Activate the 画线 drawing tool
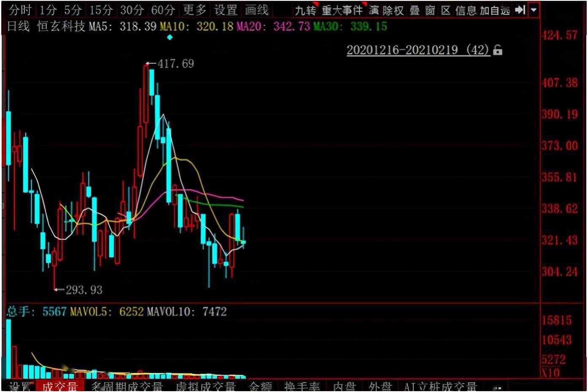 pyautogui.click(x=257, y=10)
